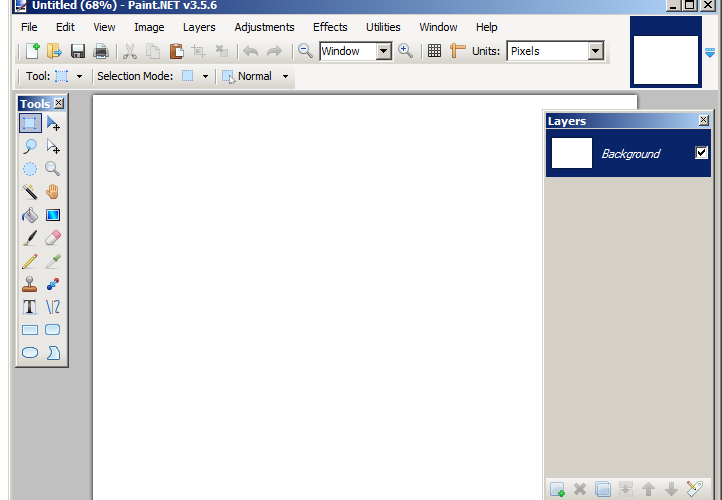Click the Zoom In magnifier icon
Image resolution: width=722 pixels, height=500 pixels.
pyautogui.click(x=405, y=51)
